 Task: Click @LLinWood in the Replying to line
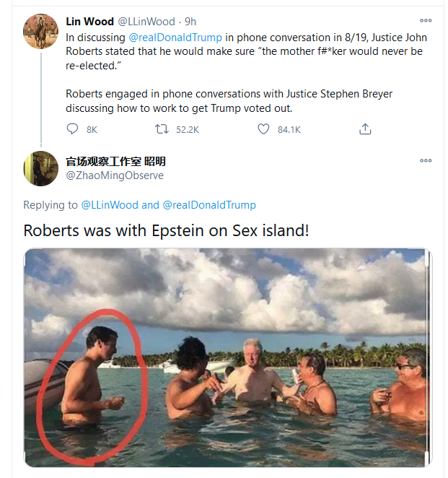pyautogui.click(x=110, y=205)
